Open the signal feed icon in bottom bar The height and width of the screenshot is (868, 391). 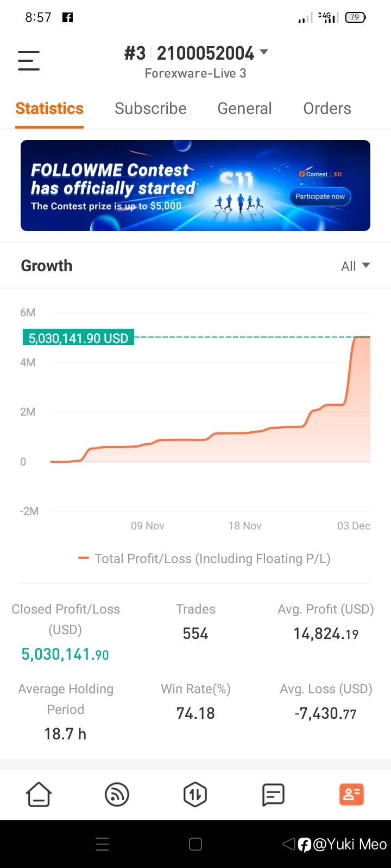(x=117, y=795)
